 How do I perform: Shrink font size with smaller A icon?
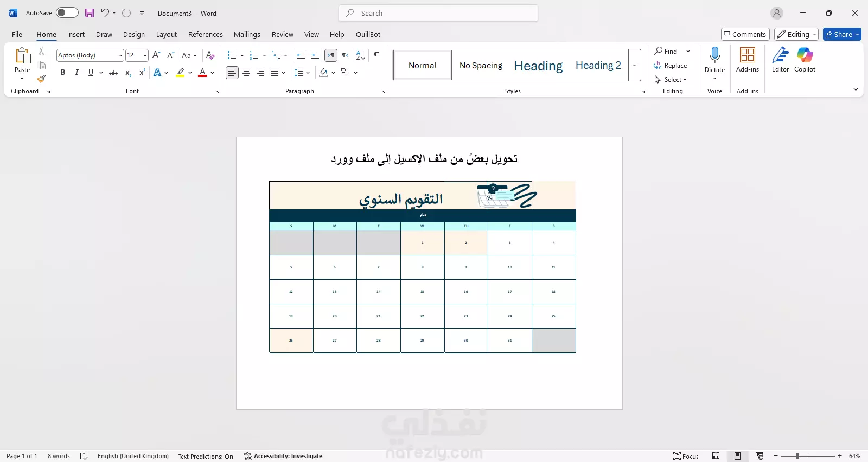click(x=170, y=55)
